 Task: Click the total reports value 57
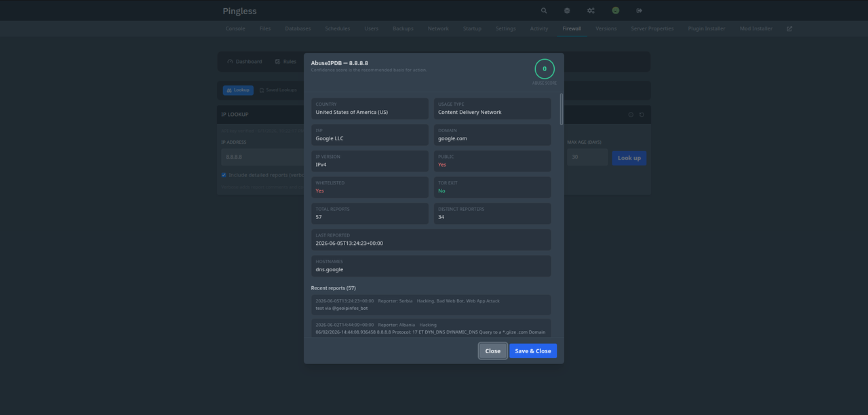[319, 217]
